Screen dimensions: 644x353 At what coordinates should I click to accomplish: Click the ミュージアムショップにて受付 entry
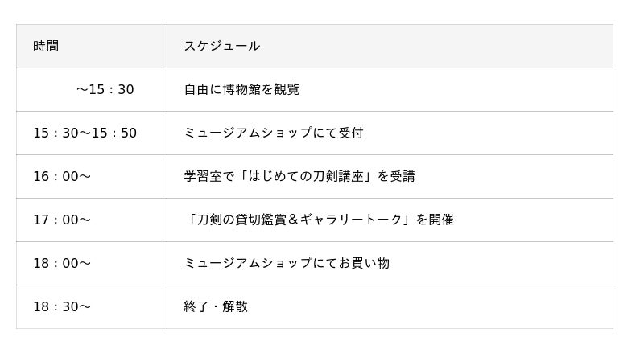pyautogui.click(x=273, y=133)
